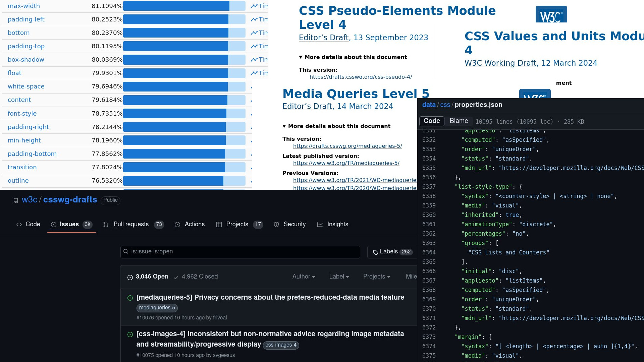
Task: Click open-issue icon for css-images-4 issue
Action: (x=130, y=334)
